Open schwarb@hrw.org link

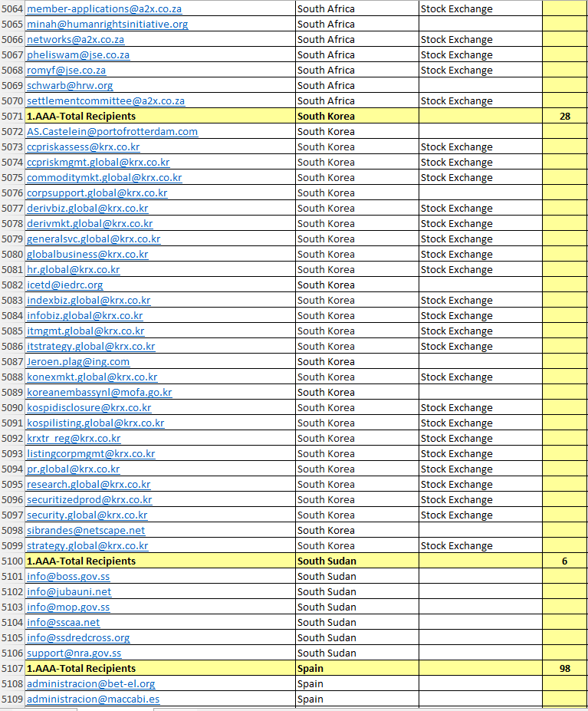(70, 86)
